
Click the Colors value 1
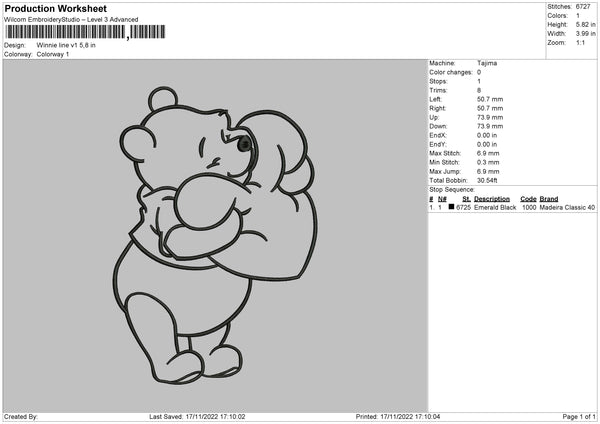[x=578, y=16]
